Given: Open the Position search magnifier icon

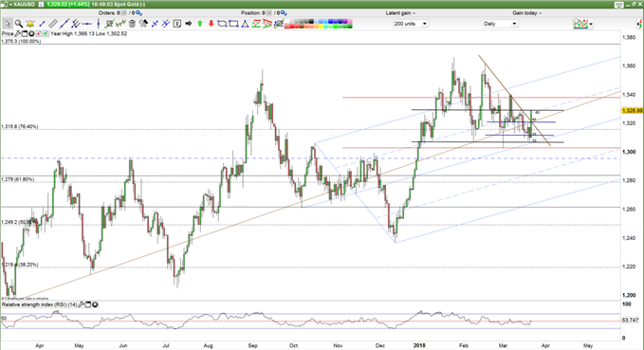Looking at the screenshot, I should click(284, 13).
